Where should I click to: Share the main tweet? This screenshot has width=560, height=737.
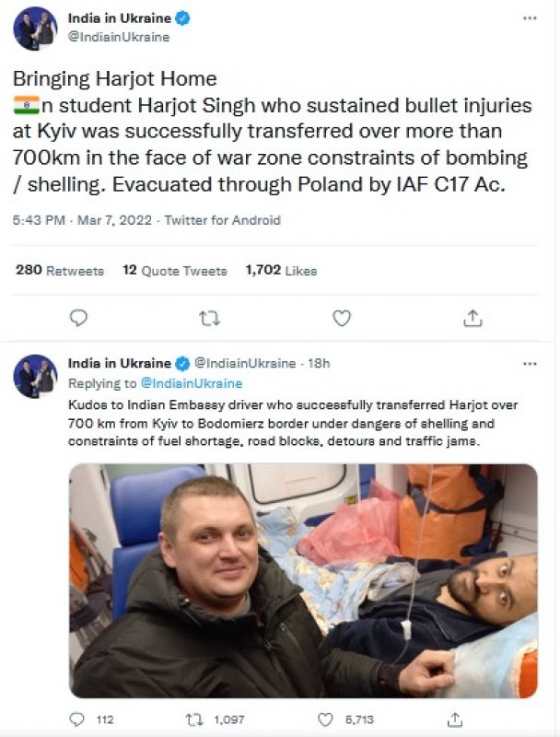pyautogui.click(x=472, y=318)
